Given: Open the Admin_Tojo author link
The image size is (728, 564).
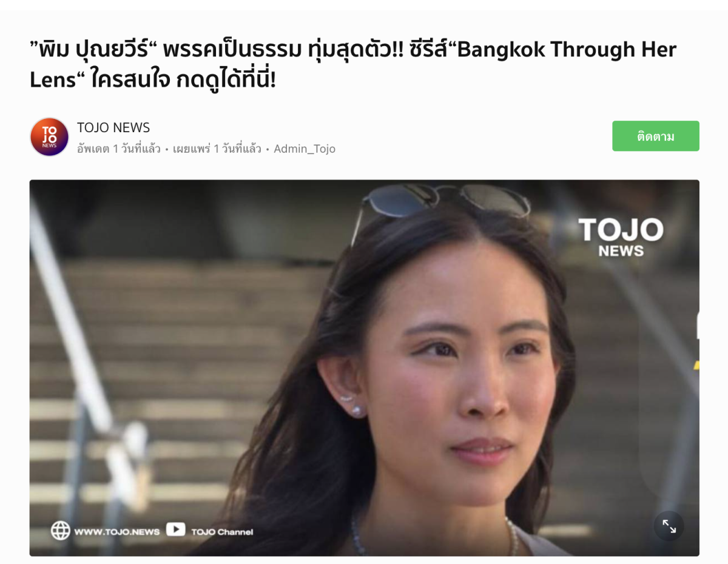Looking at the screenshot, I should 305,149.
